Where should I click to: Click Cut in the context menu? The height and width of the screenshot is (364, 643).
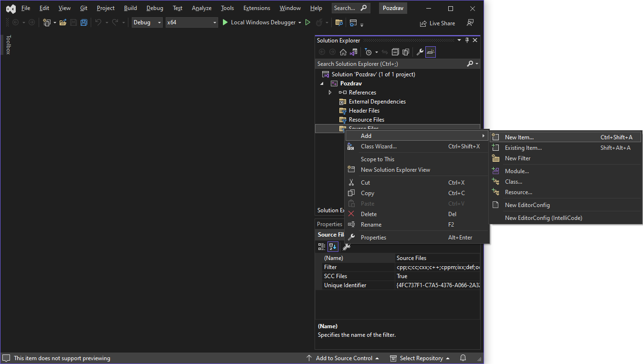pos(417,183)
